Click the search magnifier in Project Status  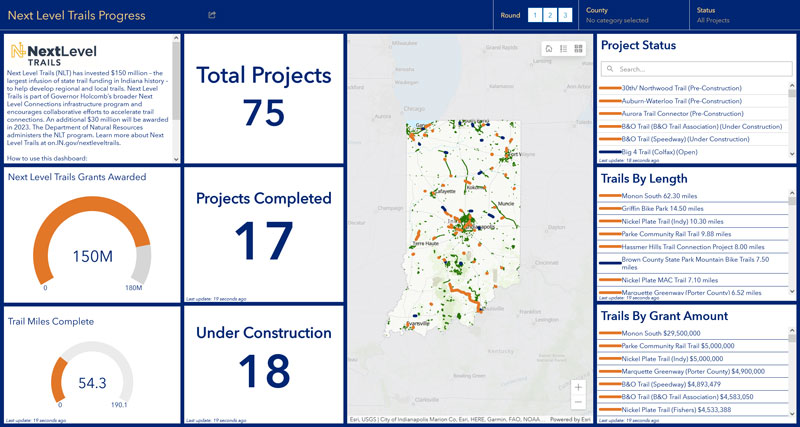(x=610, y=69)
